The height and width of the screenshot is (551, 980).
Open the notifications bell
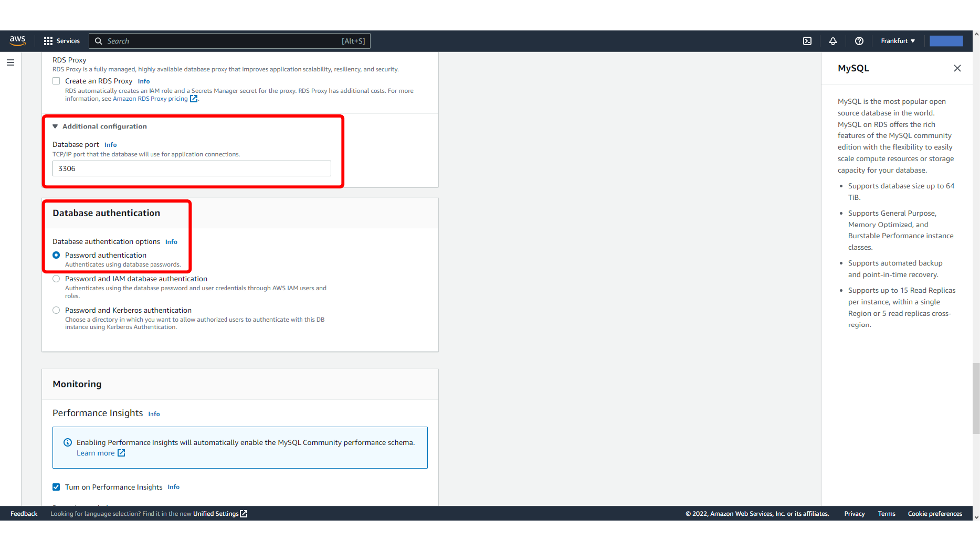833,41
